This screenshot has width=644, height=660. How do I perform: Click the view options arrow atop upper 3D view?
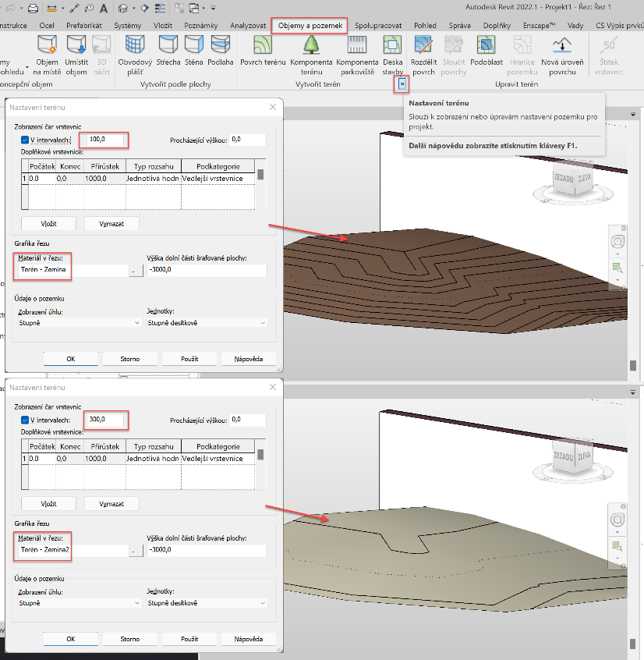(633, 115)
